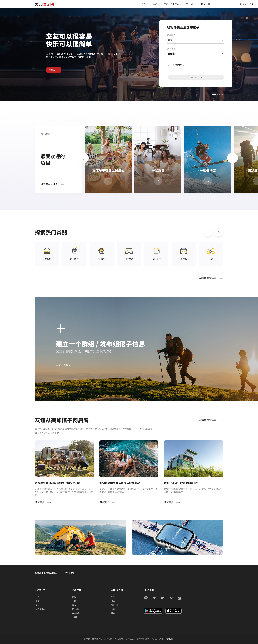The image size is (258, 644).
Task: Select the 奶茶咖啡 cup category icon
Action: coord(74,251)
